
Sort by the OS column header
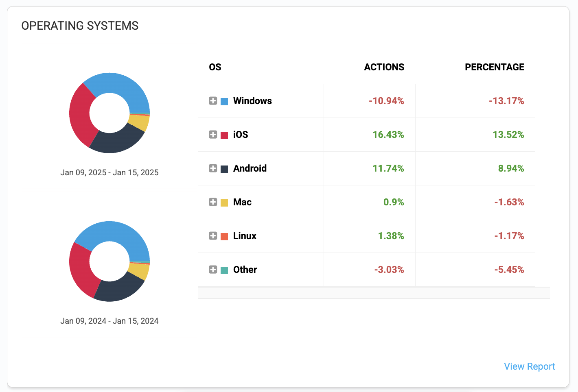coord(215,67)
